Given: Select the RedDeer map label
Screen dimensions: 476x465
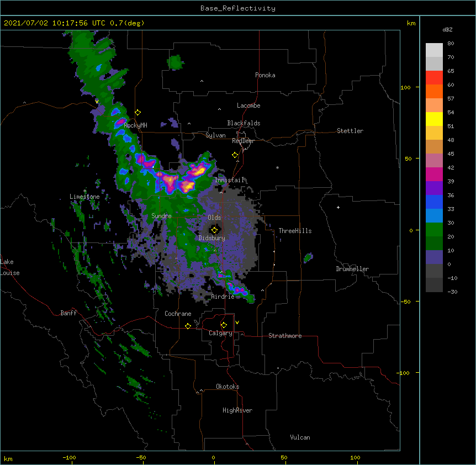Looking at the screenshot, I should tap(244, 141).
